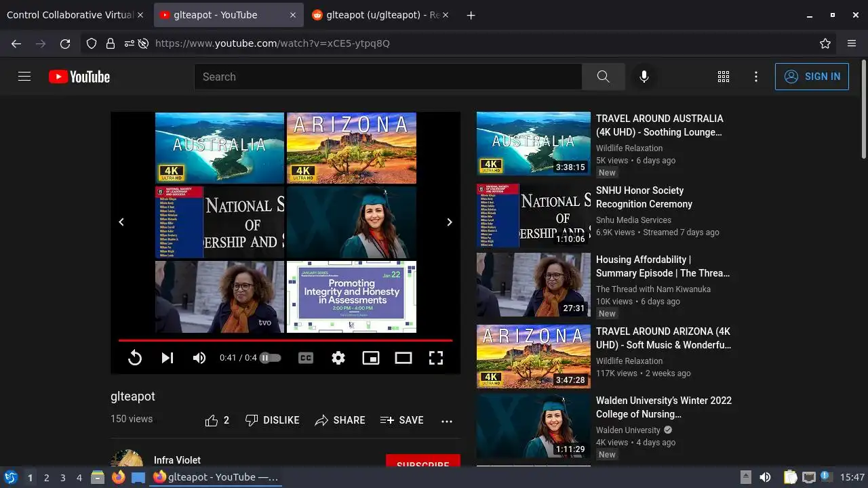Switch to theater mode

[x=403, y=358]
